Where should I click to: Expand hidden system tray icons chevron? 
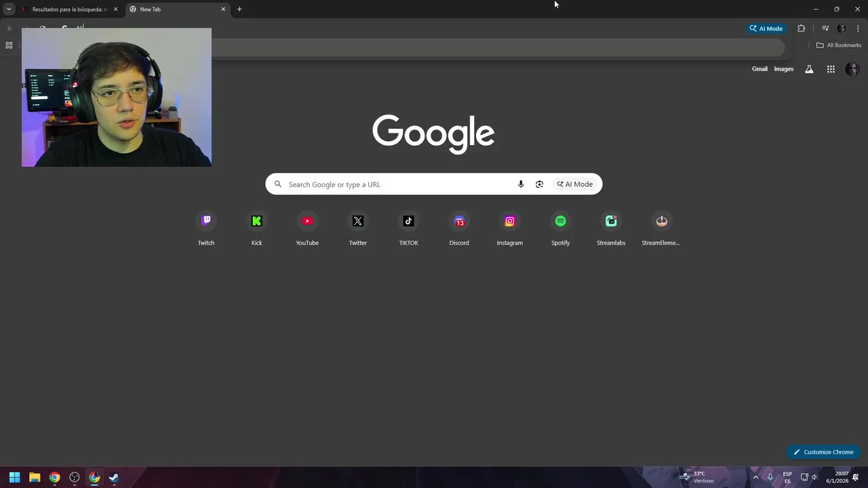click(755, 477)
